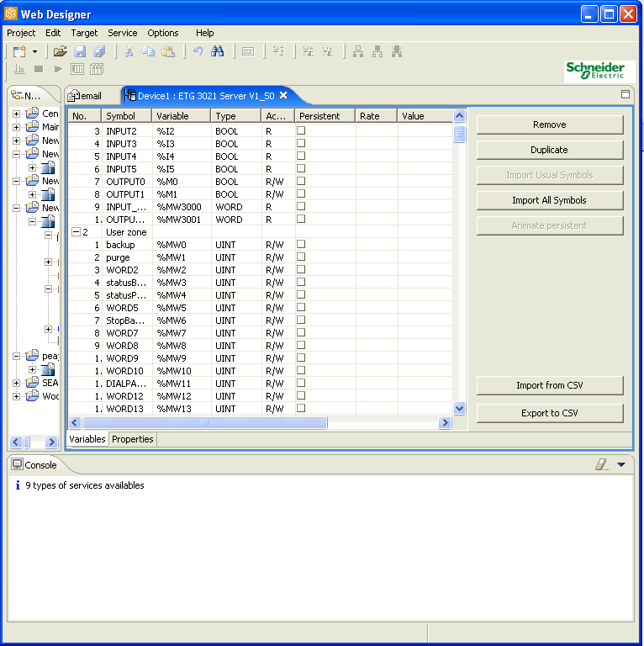Click the Open folder toolbar icon

coord(61,51)
